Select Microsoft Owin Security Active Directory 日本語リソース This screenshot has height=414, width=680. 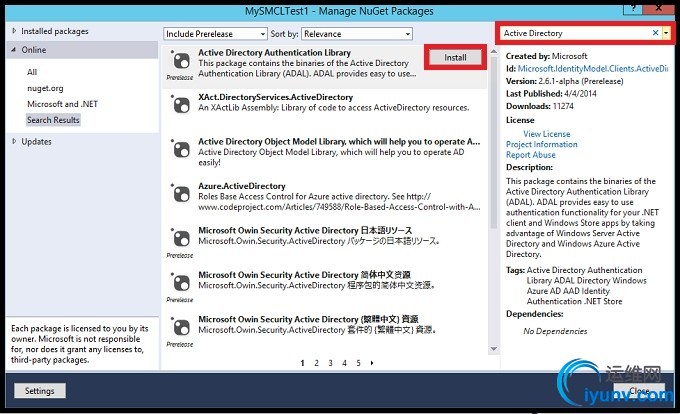tap(305, 231)
